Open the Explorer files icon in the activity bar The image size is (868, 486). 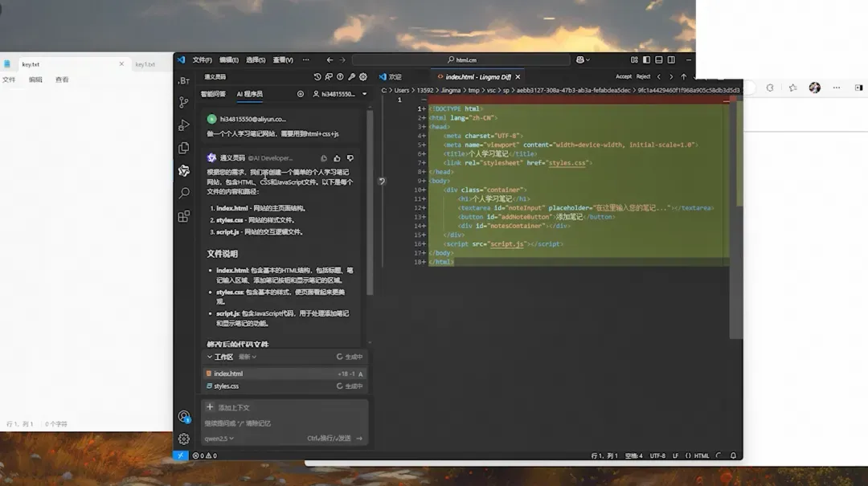coord(184,148)
